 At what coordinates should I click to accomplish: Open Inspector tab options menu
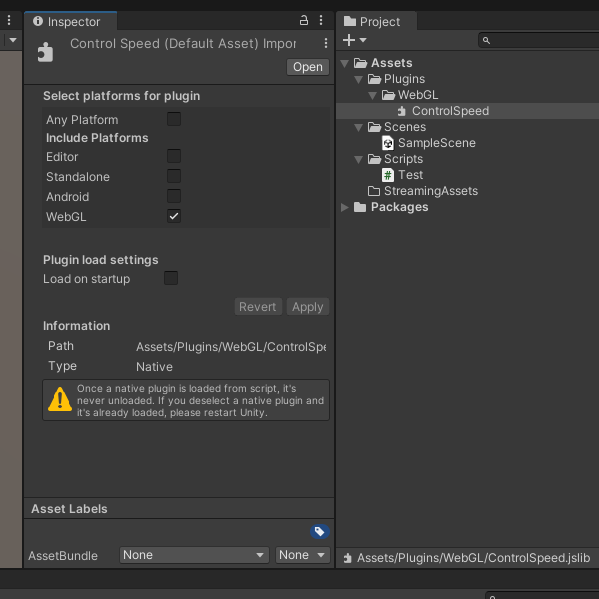(x=321, y=20)
